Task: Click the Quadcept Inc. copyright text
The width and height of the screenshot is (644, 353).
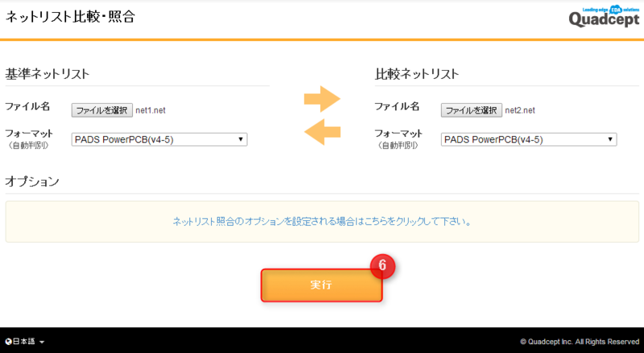Action: tap(580, 342)
